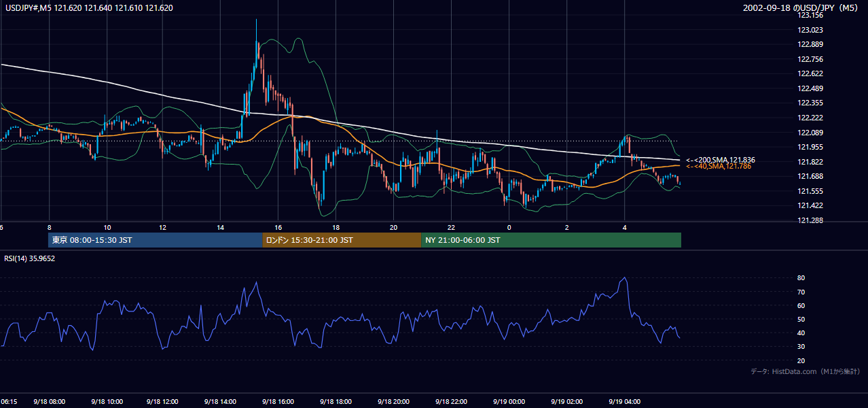
Task: Click price axis value 122.756
Action: pyautogui.click(x=810, y=59)
